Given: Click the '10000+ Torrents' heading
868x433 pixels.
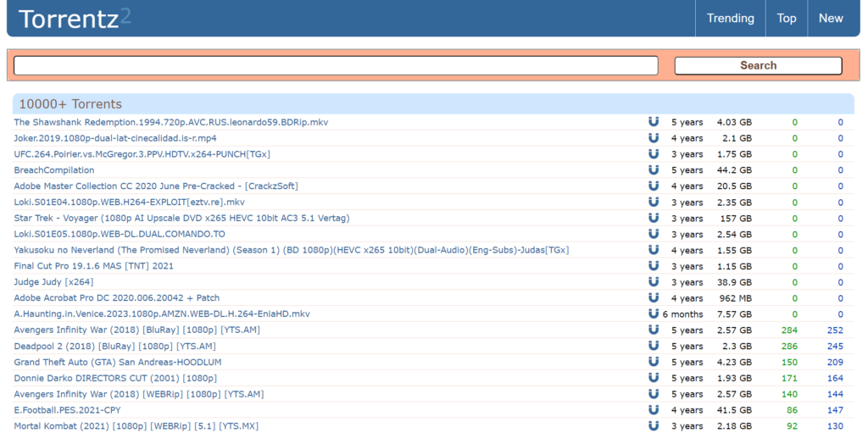Looking at the screenshot, I should [70, 104].
